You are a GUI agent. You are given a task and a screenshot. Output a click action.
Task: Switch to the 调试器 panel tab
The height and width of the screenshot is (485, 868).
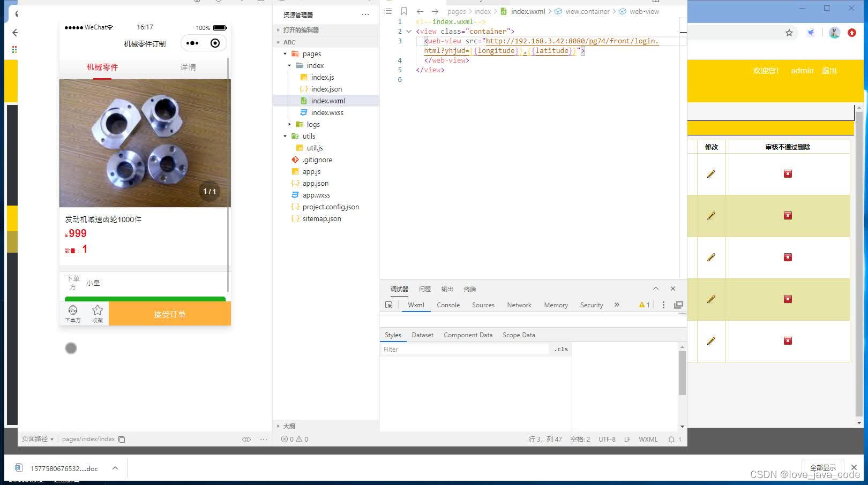tap(399, 289)
